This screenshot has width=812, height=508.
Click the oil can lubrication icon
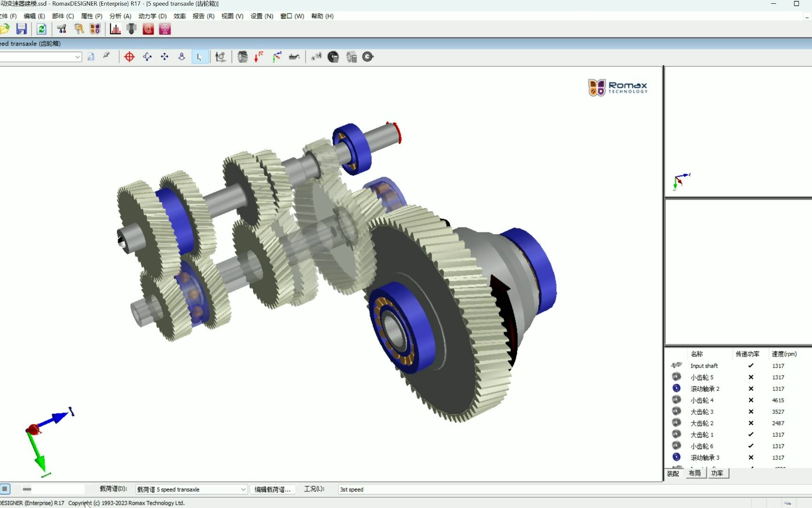click(294, 57)
